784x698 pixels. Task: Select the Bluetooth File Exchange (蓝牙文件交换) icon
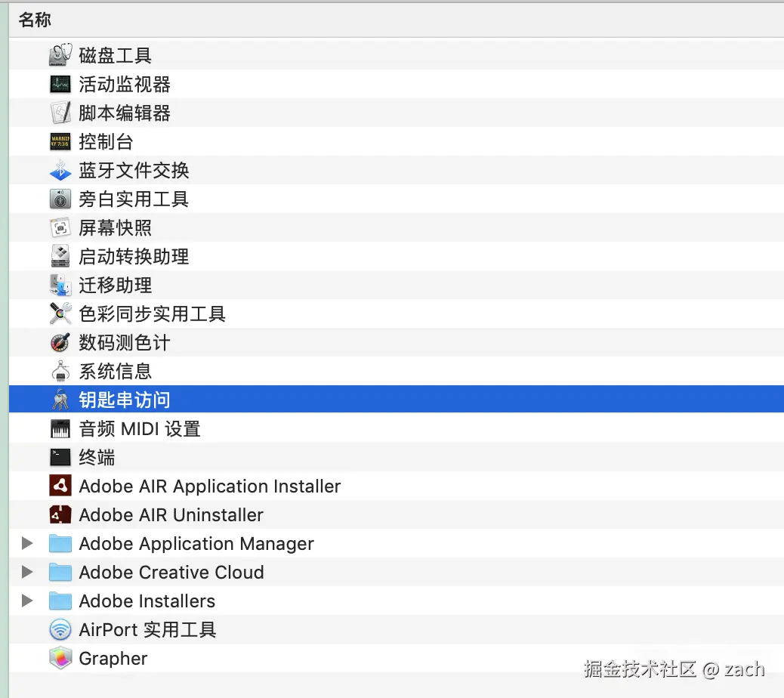(60, 171)
